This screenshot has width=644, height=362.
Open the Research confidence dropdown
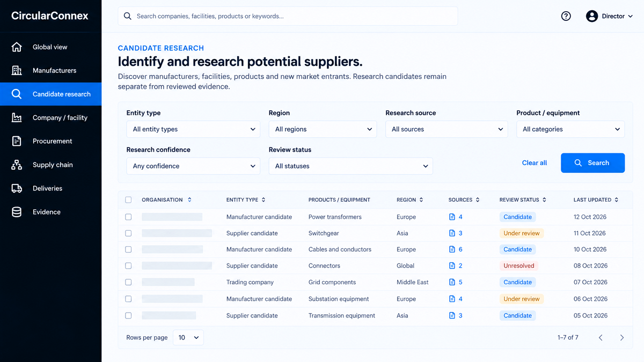(193, 166)
